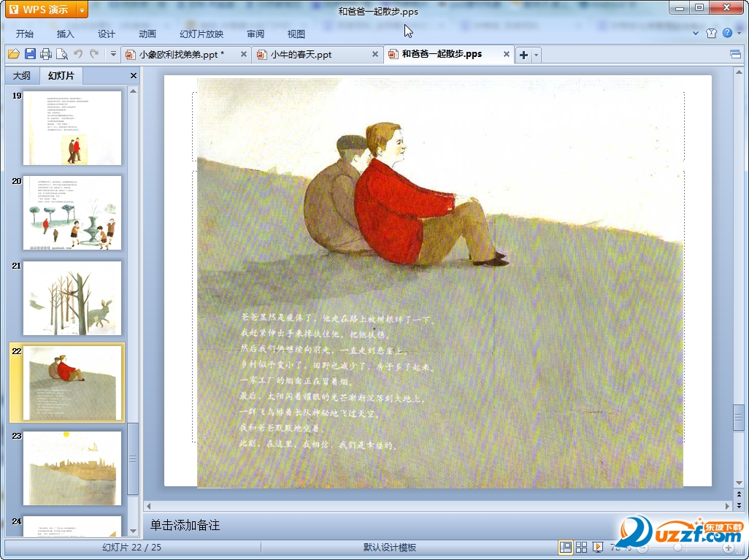Select the 和爸爸一起散步.pps document tab
This screenshot has width=749, height=560.
[442, 54]
